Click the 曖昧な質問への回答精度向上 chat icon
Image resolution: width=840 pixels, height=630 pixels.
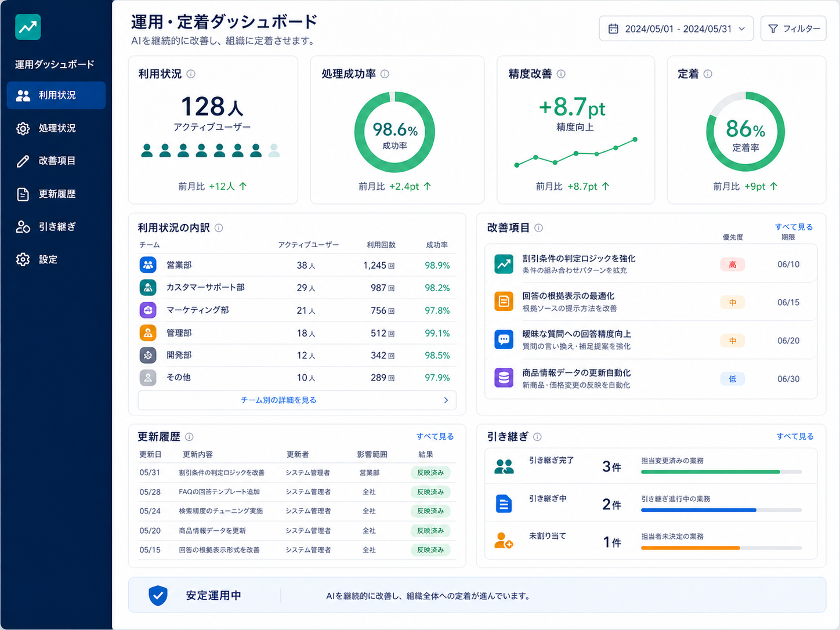[x=504, y=340]
